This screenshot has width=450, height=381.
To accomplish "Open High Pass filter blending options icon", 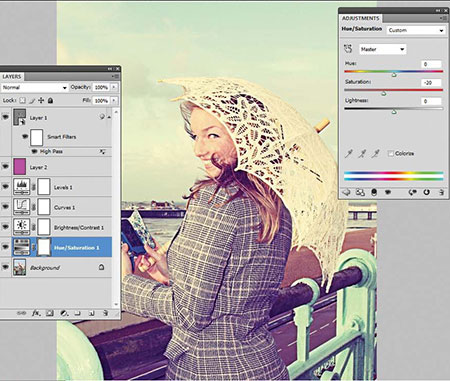I will tap(103, 152).
